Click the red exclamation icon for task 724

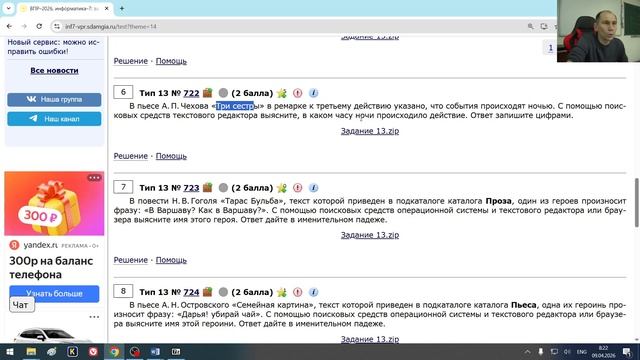coord(298,292)
